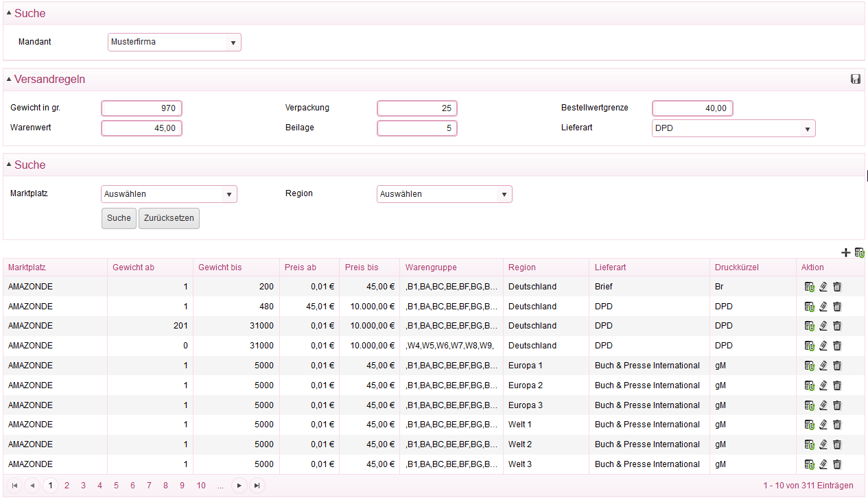Viewport: 868px width, 500px height.
Task: Jump to the last page of results
Action: [x=257, y=486]
